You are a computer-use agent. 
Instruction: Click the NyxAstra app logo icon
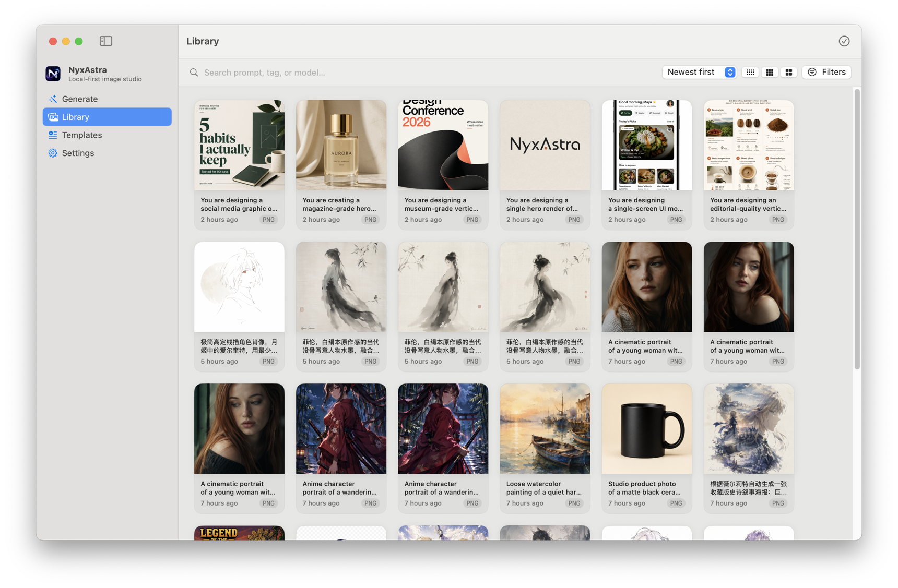[53, 74]
